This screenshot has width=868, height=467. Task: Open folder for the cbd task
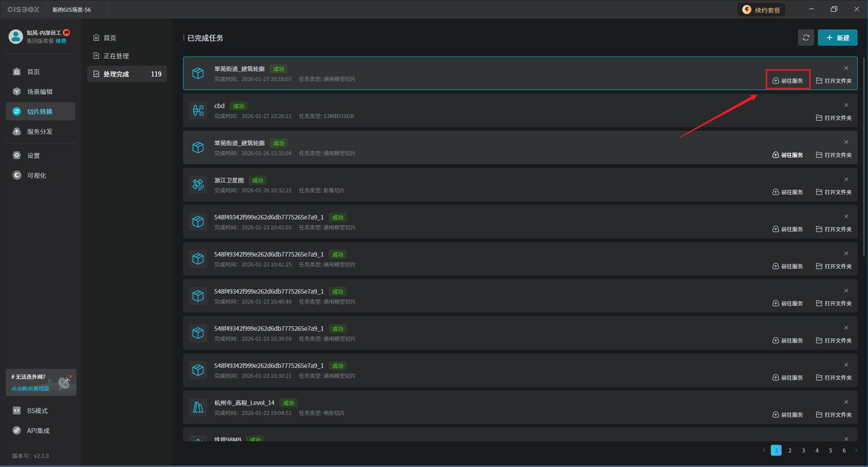834,118
